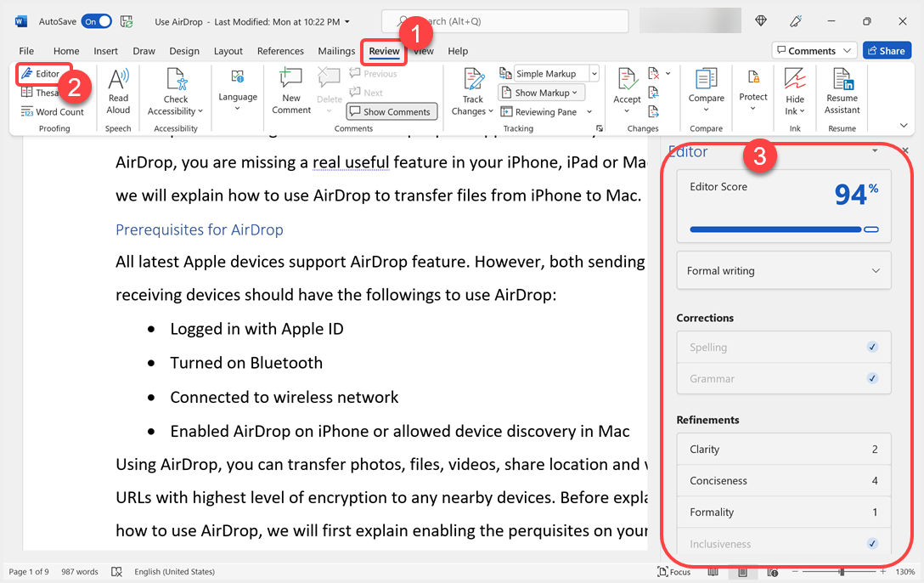The image size is (924, 583).
Task: Open Word Count from Proofing group
Action: [x=53, y=111]
